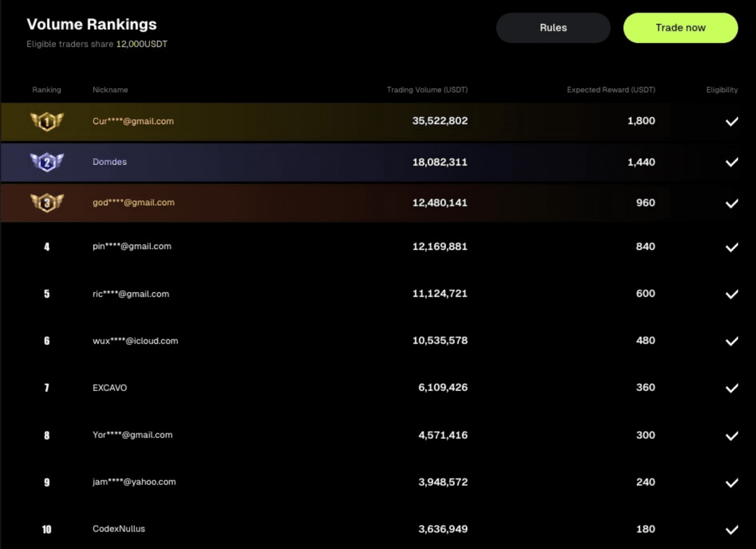The height and width of the screenshot is (549, 756).
Task: Click expected reward 840
Action: tap(646, 246)
